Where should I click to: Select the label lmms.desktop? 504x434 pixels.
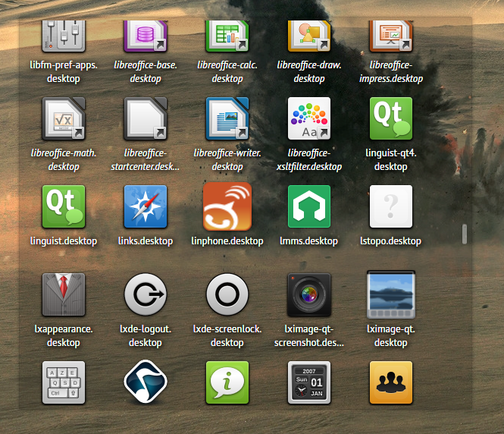pyautogui.click(x=309, y=241)
